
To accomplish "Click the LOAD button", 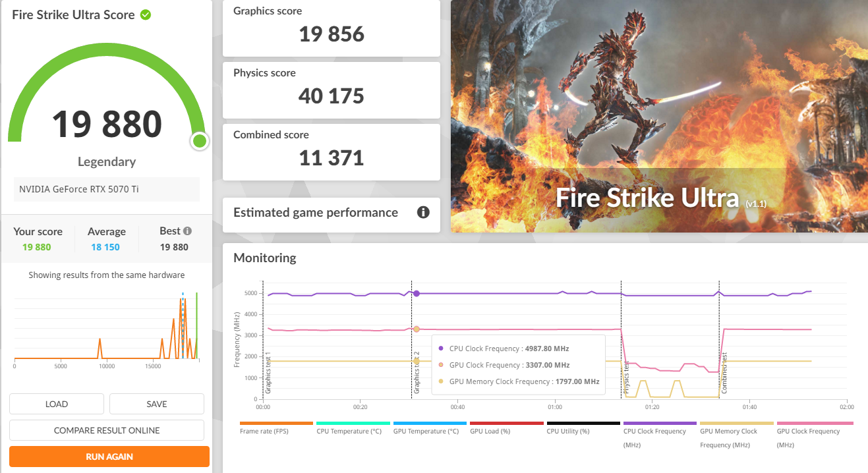I will [57, 404].
